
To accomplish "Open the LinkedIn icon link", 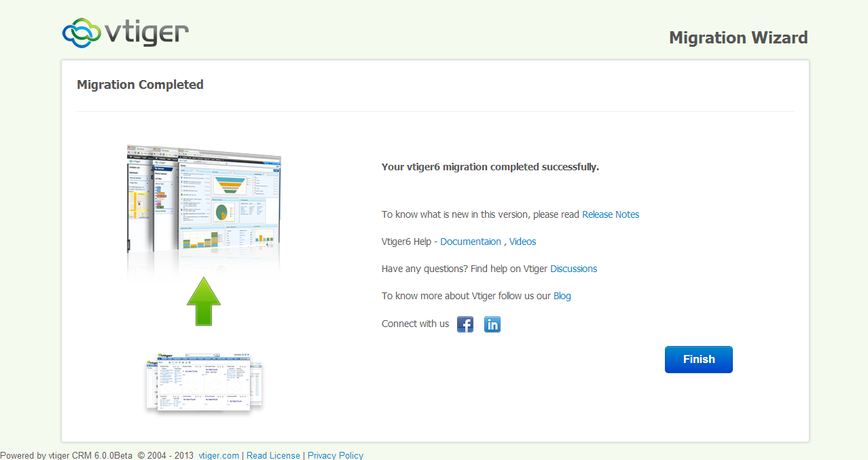I will pyautogui.click(x=492, y=324).
